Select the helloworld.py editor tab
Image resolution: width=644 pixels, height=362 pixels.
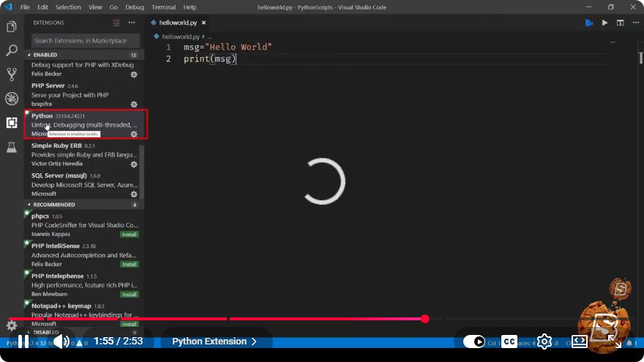(179, 23)
